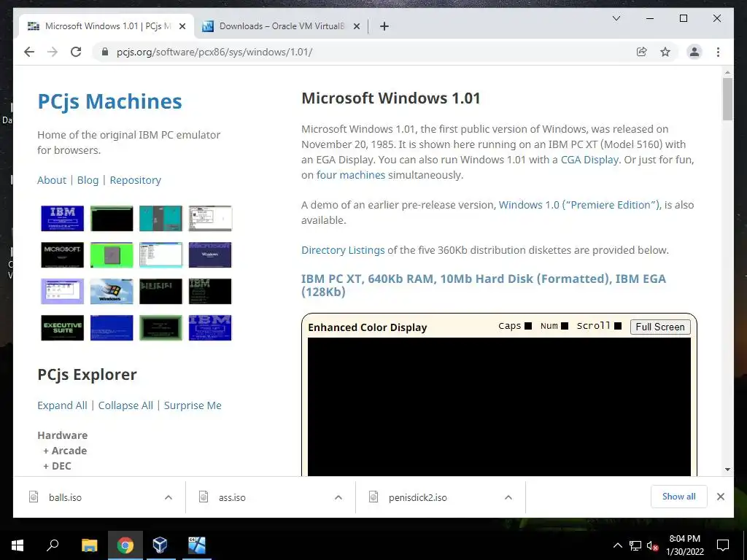The image size is (747, 560).
Task: Bookmark this page with the star icon
Action: (665, 52)
